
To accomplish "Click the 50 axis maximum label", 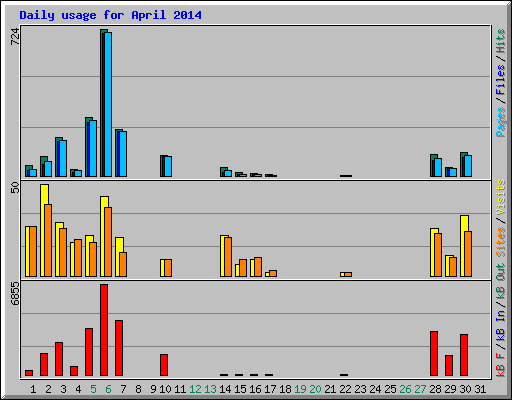I will click(15, 187).
